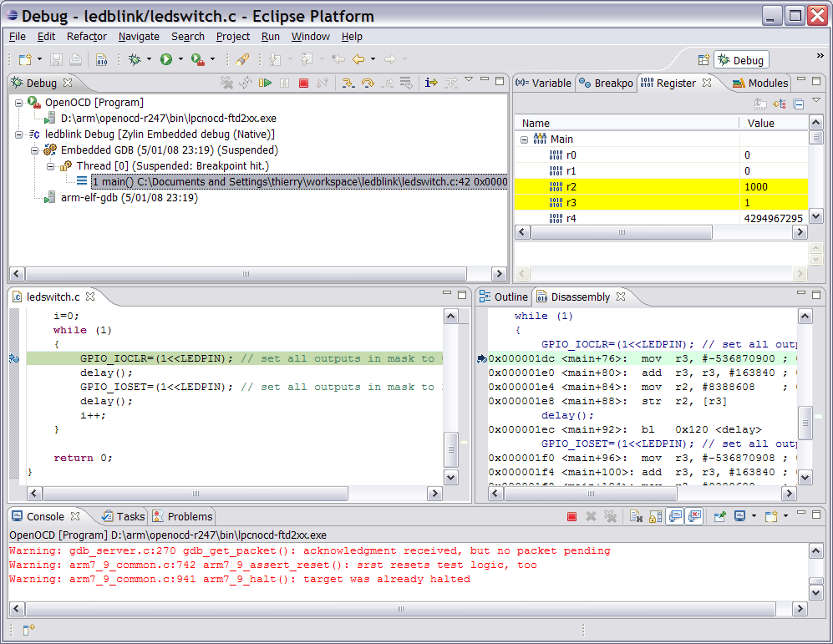Open the Project menu

coord(232,37)
